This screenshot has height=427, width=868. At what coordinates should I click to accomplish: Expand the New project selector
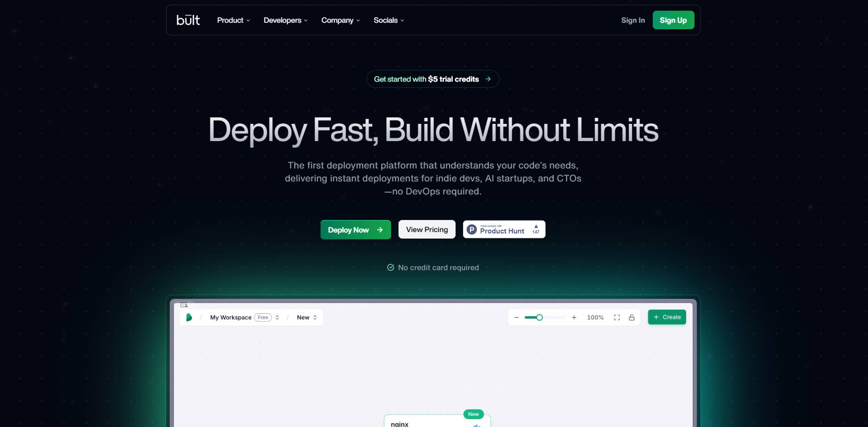pyautogui.click(x=307, y=317)
